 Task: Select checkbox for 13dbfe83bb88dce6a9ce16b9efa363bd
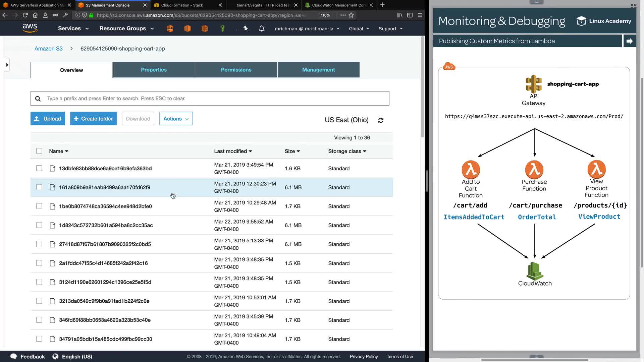tap(39, 168)
